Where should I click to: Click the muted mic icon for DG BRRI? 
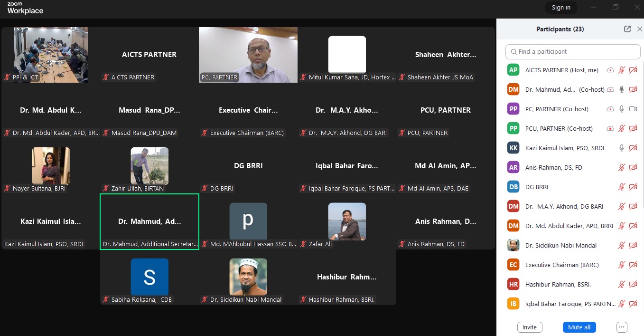click(622, 187)
